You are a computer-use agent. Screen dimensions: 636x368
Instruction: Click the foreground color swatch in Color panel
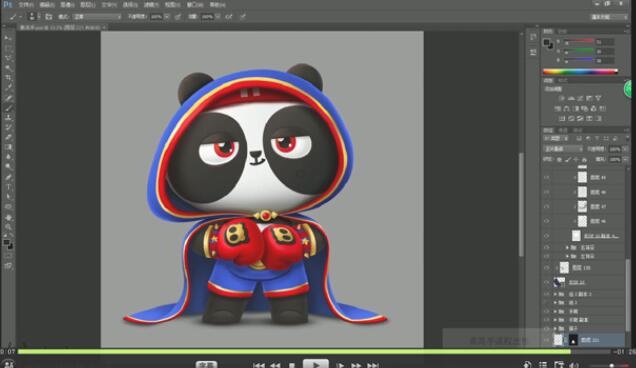547,43
